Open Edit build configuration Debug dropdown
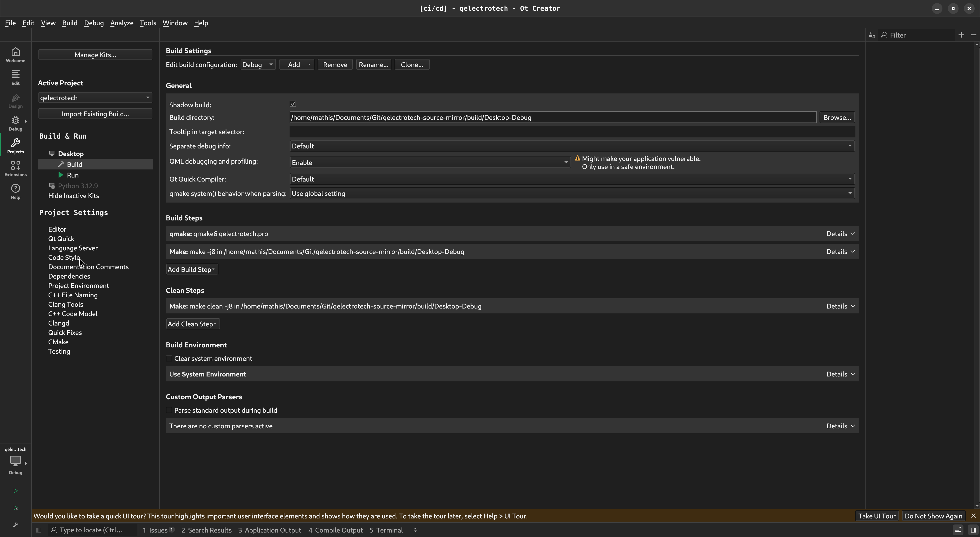This screenshot has height=537, width=980. [x=258, y=65]
